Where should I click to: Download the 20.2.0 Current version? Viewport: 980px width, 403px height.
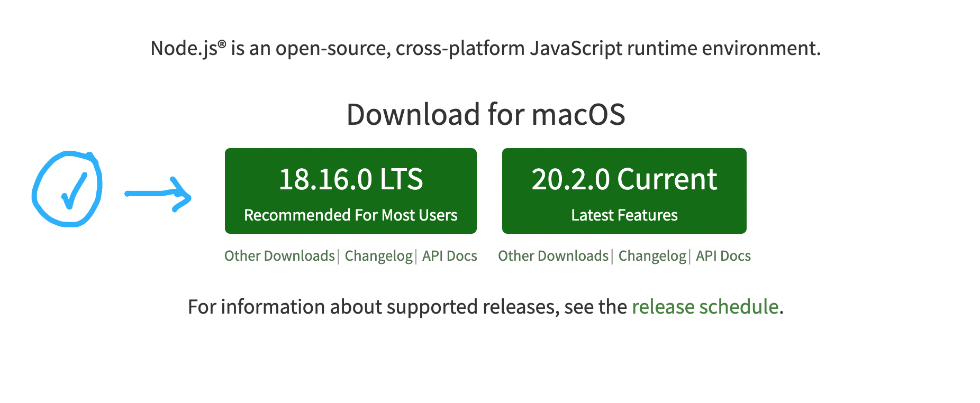pos(624,180)
